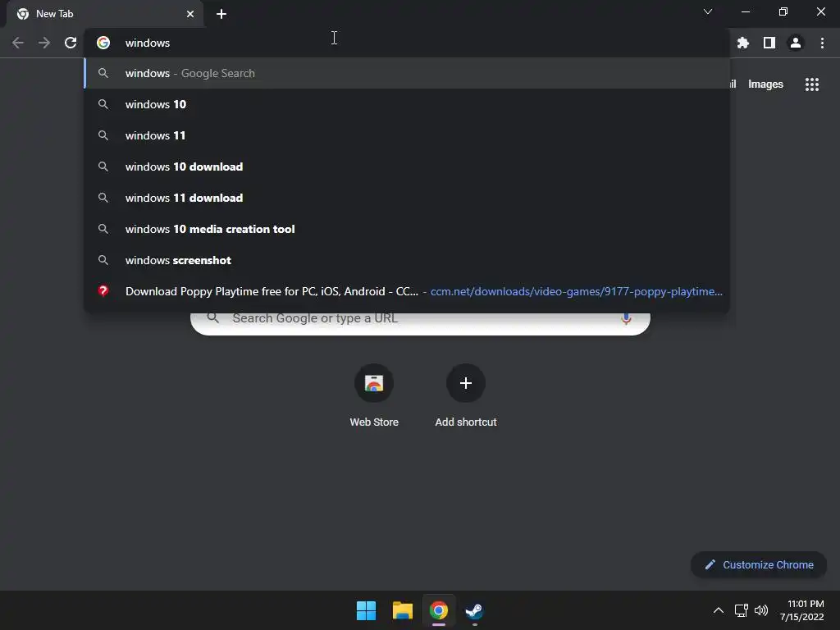Screen dimensions: 840x630
Task: Choose suggestion windows 10 media creation tool
Action: click(x=407, y=229)
